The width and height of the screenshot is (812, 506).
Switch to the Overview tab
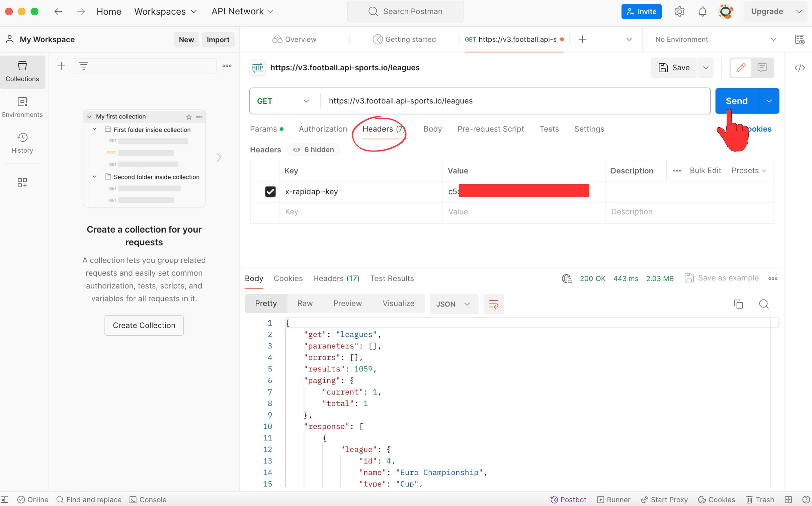[x=294, y=39]
